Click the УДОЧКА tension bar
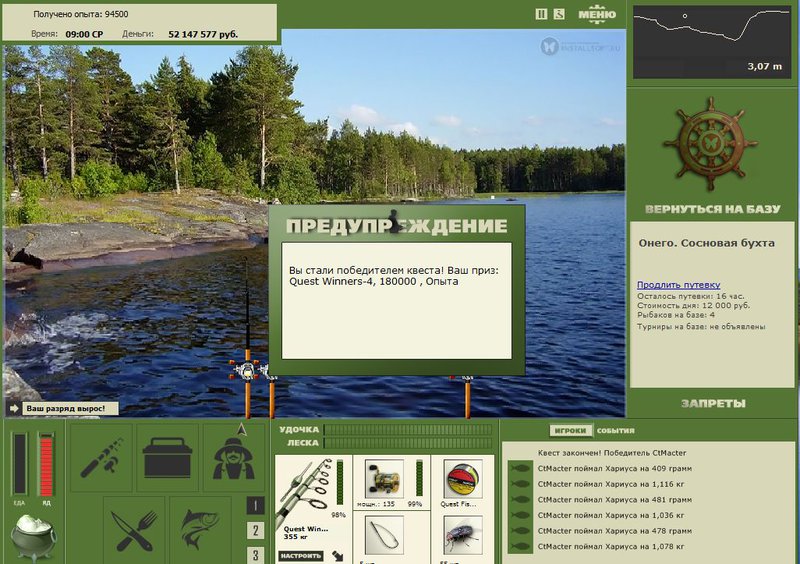 408,430
